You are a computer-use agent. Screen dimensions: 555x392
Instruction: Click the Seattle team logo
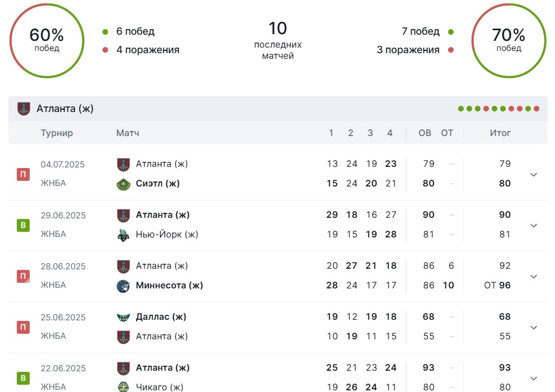pos(123,184)
